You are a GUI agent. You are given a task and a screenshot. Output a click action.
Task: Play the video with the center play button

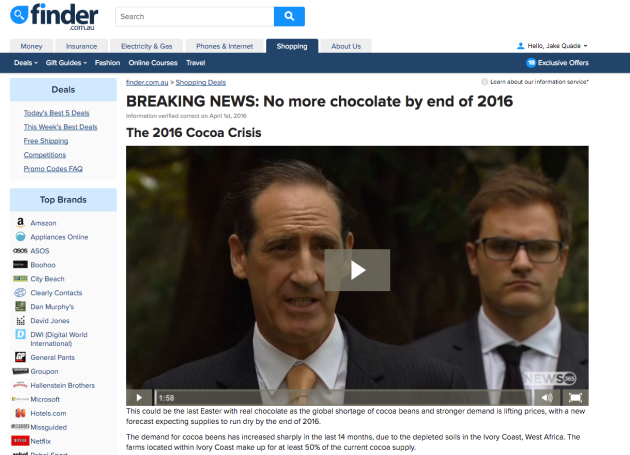[x=357, y=270]
